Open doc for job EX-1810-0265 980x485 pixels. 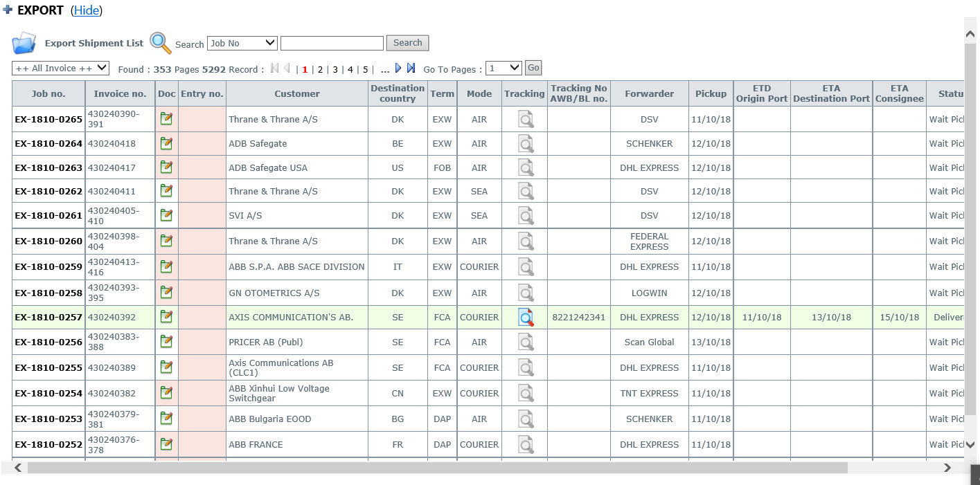point(166,118)
